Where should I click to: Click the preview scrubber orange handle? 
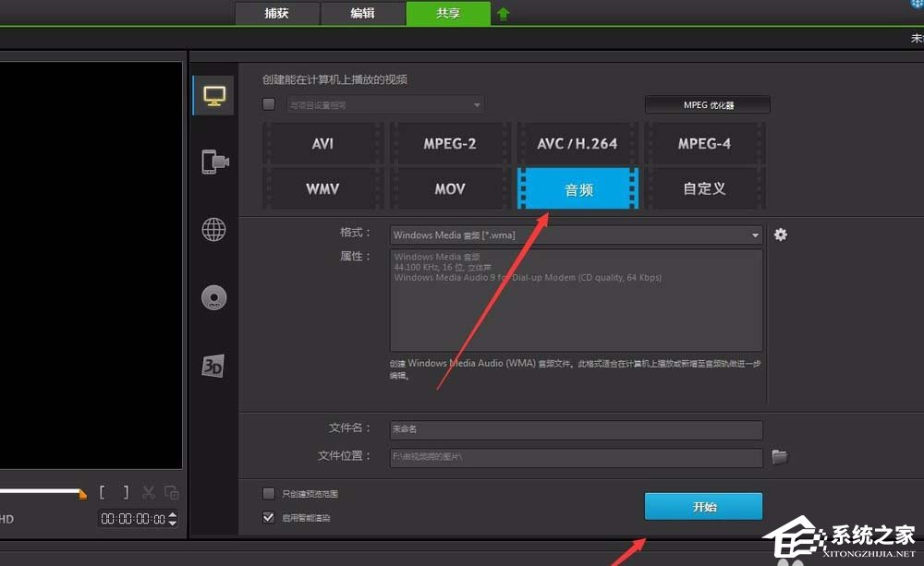[x=82, y=494]
